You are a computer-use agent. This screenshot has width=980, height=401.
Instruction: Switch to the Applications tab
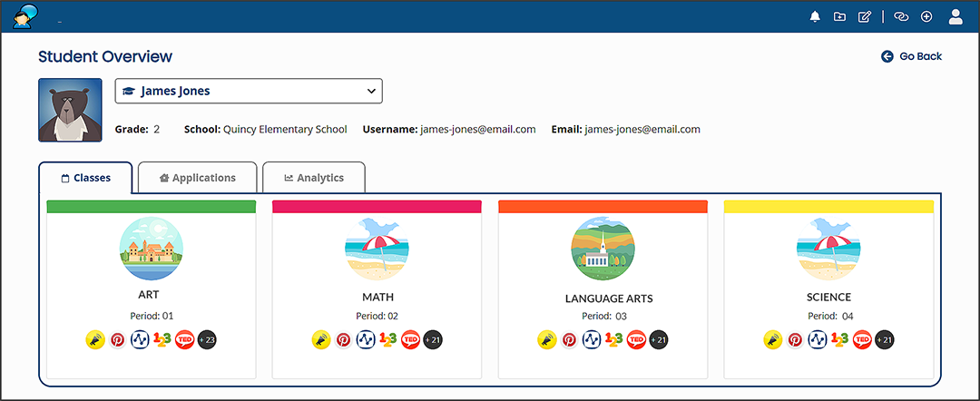point(198,178)
